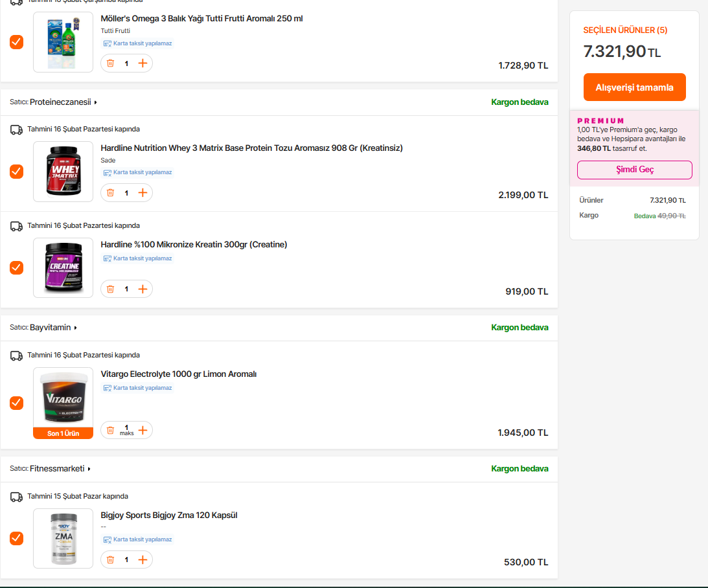Complete purchase with Alışverişi tamamla button
This screenshot has width=708, height=588.
pyautogui.click(x=634, y=87)
